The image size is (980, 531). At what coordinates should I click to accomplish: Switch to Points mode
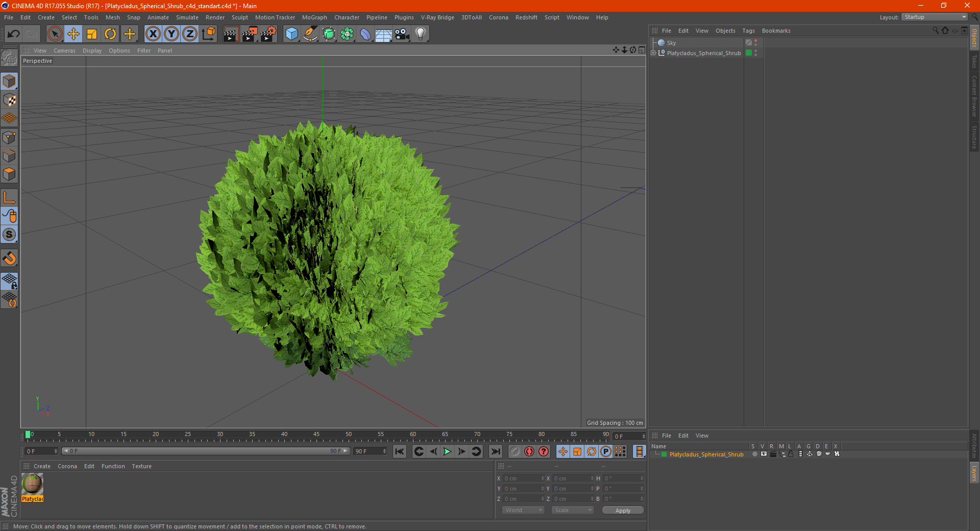point(9,137)
